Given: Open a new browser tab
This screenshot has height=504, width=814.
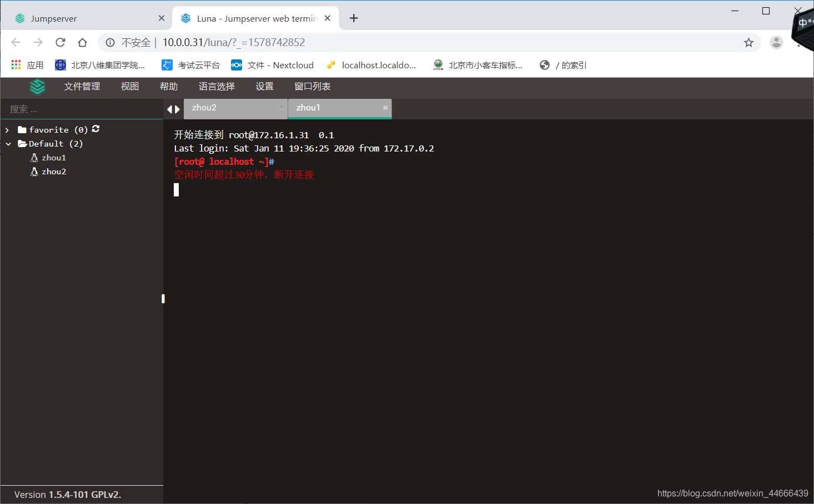Looking at the screenshot, I should [354, 18].
